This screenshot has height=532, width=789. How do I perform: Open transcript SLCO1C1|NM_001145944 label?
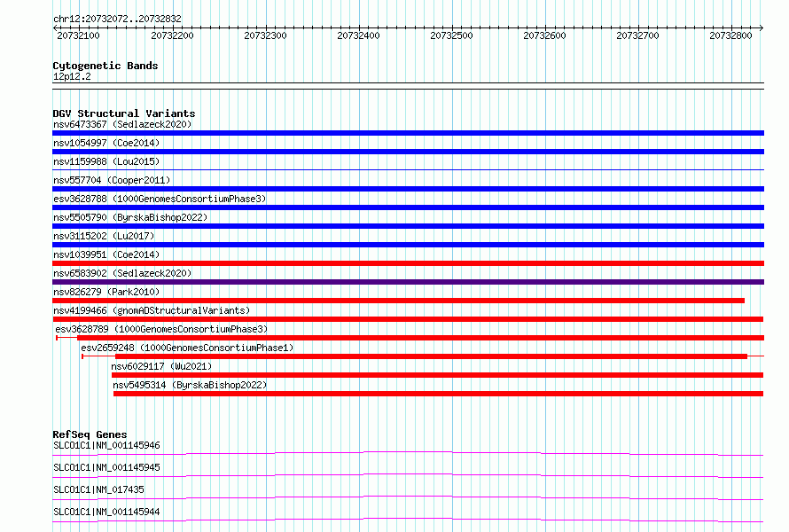(x=106, y=512)
